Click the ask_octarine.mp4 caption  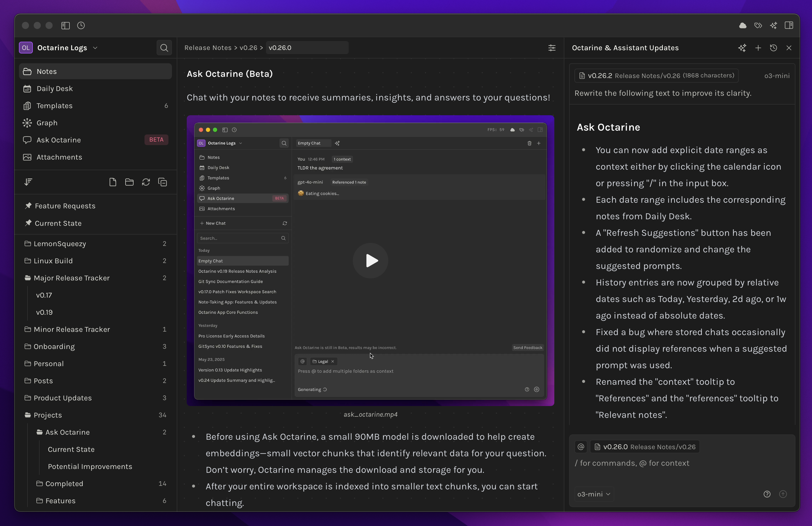371,415
